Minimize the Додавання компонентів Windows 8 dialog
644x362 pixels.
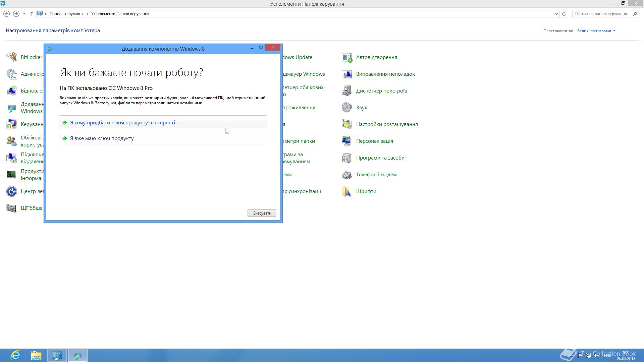[x=252, y=48]
